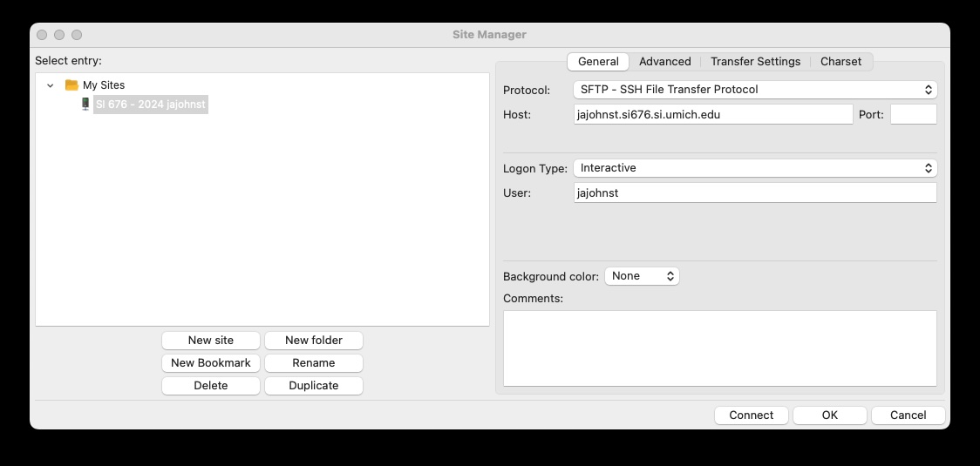Screen dimensions: 980x466
Task: Focus the User text field
Action: click(754, 192)
